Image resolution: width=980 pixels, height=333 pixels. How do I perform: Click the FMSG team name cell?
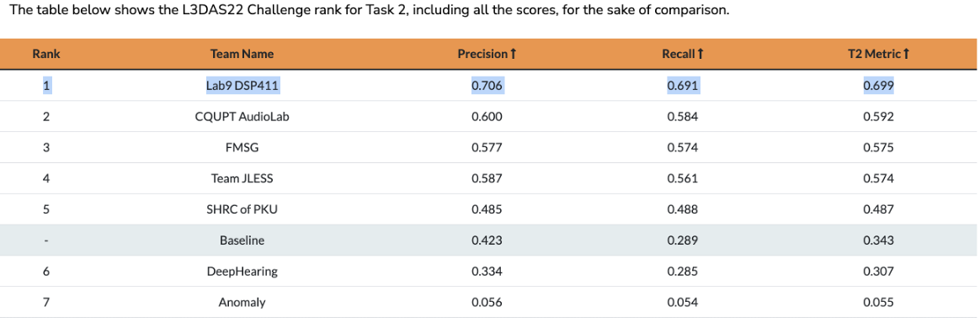click(x=242, y=148)
